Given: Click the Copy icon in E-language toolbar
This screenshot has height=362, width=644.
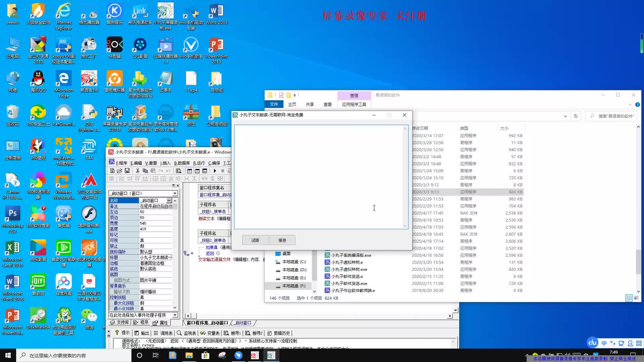Looking at the screenshot, I should 145,171.
